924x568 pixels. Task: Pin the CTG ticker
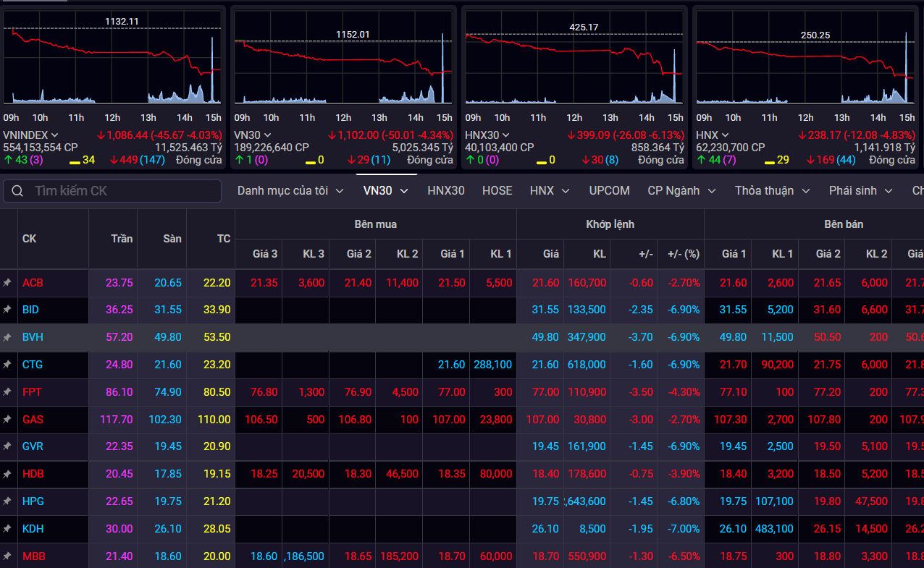pos(7,365)
